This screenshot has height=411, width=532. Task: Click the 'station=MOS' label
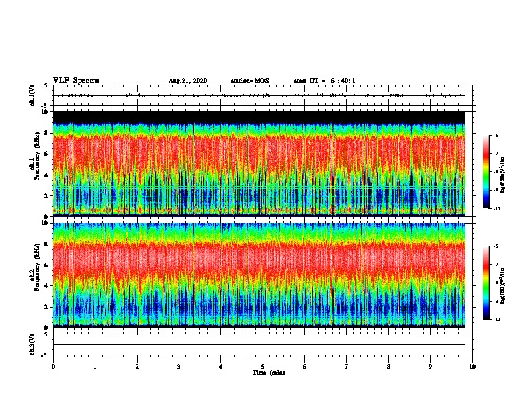(250, 81)
